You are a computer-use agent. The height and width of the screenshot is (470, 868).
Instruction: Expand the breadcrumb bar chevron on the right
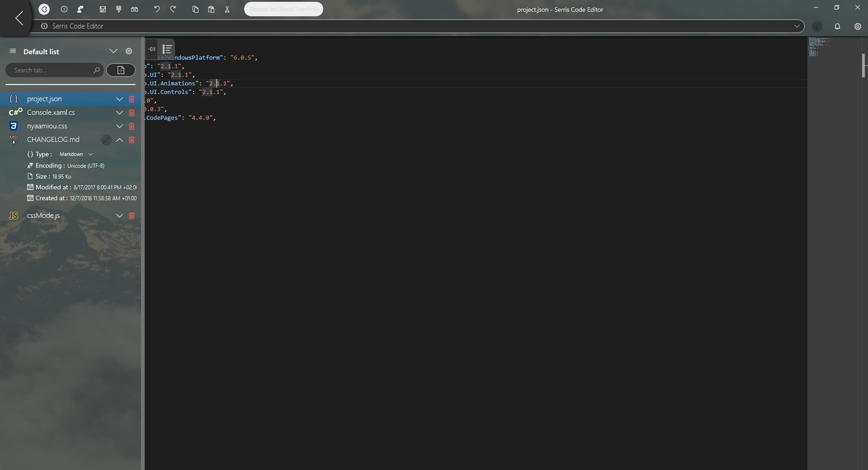[797, 26]
